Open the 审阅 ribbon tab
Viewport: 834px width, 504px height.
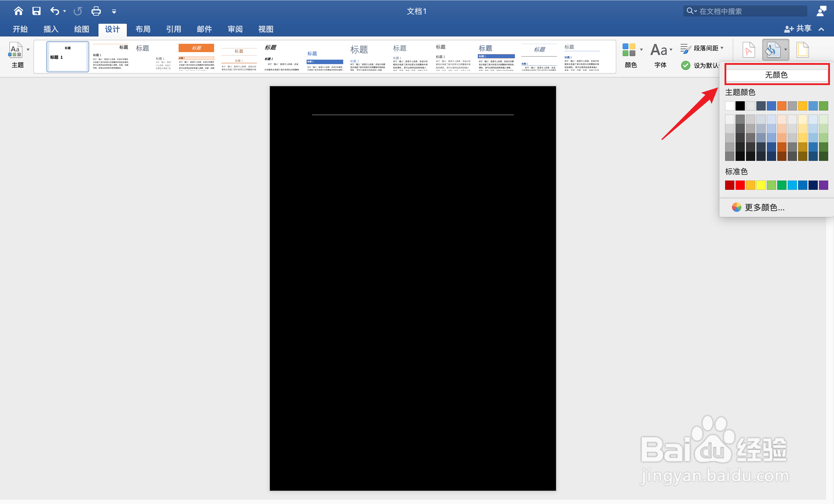pos(235,30)
